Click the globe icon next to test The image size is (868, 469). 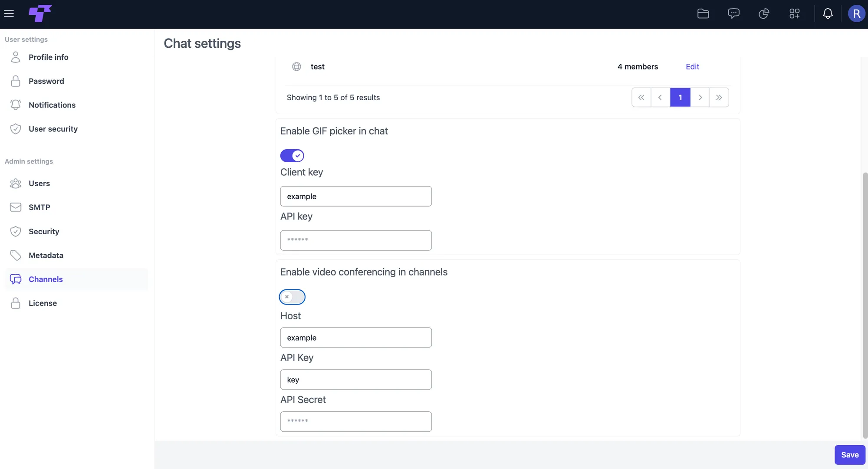(296, 66)
